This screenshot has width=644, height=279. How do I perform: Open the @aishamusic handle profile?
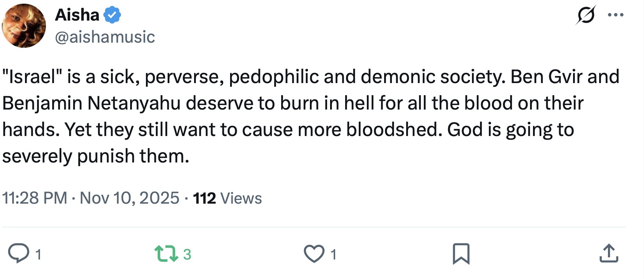tap(105, 37)
